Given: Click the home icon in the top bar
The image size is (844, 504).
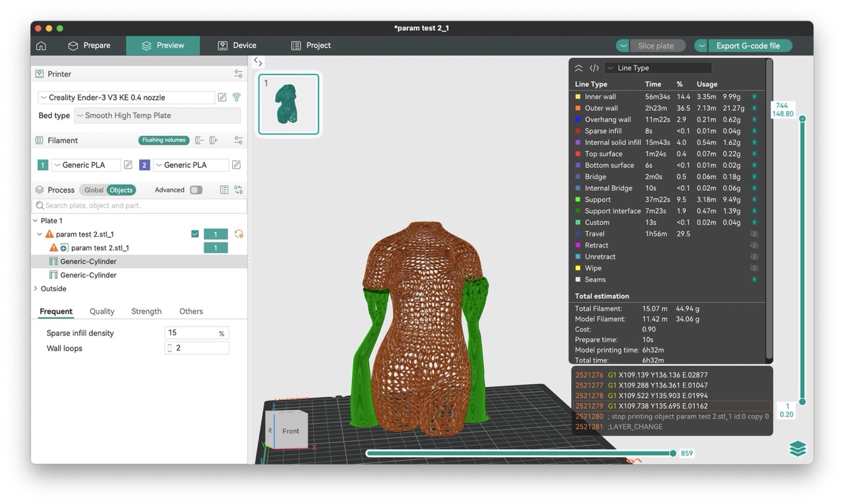Looking at the screenshot, I should 41,45.
